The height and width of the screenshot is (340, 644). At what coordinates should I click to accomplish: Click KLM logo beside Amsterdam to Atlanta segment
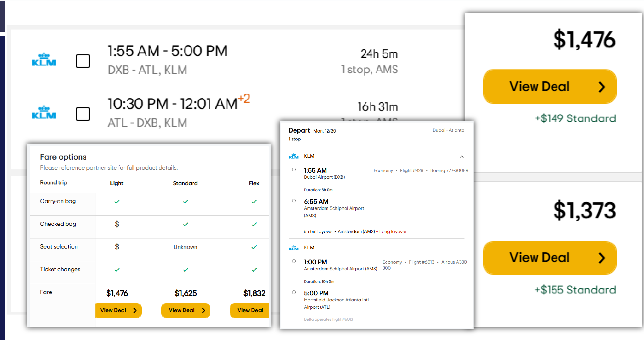pos(293,248)
